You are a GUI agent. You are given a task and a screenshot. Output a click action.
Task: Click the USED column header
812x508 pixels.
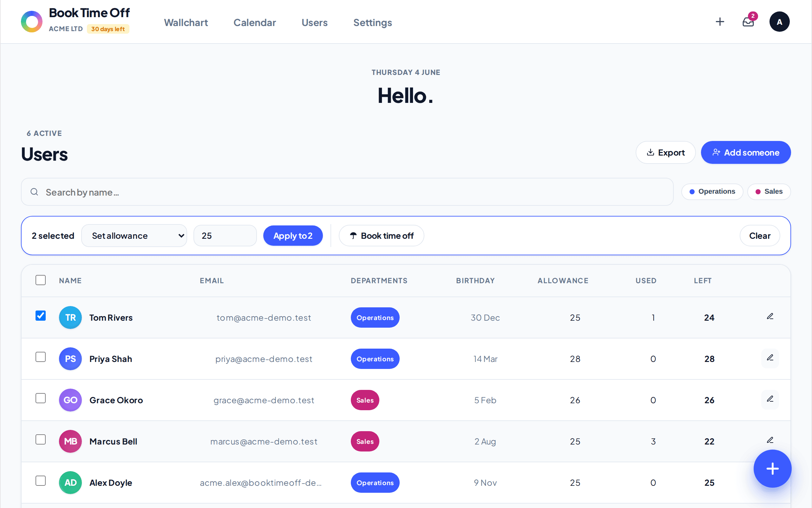646,281
